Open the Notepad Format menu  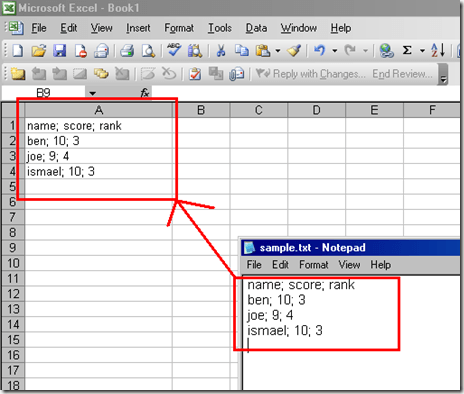314,265
